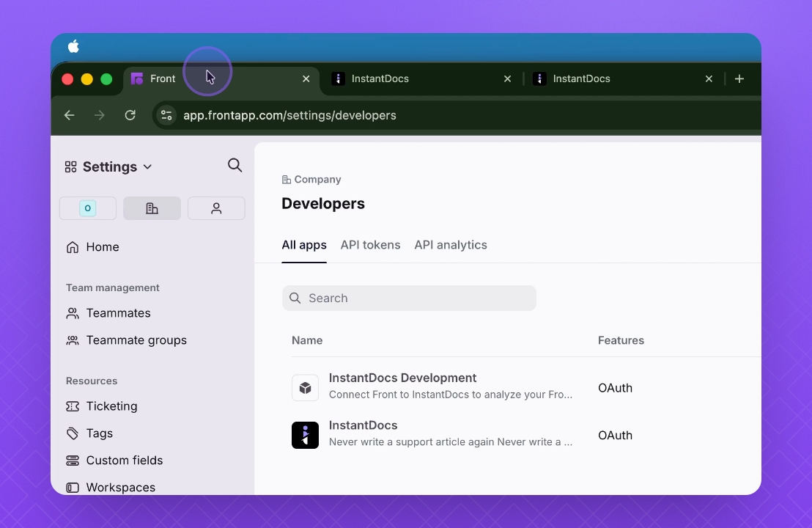812x528 pixels.
Task: Switch to the first InstantDocs browser tab
Action: click(422, 78)
